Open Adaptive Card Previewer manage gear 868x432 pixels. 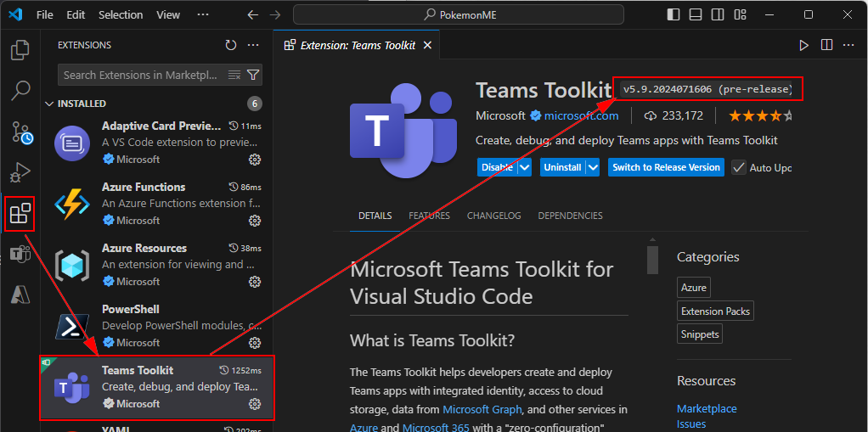(x=254, y=160)
